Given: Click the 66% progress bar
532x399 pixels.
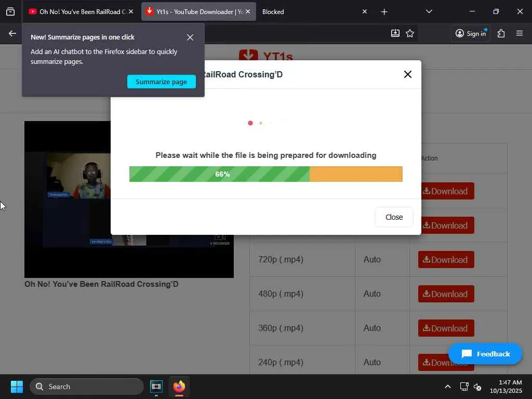Looking at the screenshot, I should 265,174.
